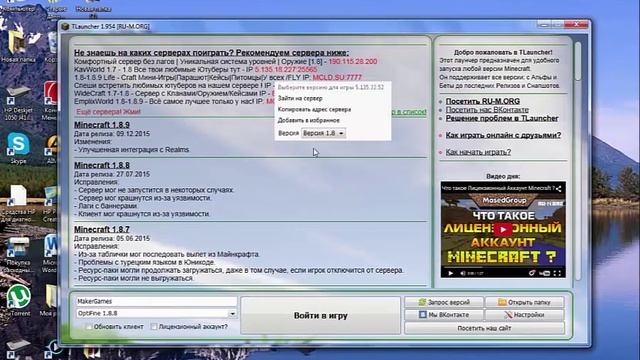Open the 'Покупка' printer supplies desktop shortcut
The height and width of the screenshot is (360, 640).
tap(18, 255)
